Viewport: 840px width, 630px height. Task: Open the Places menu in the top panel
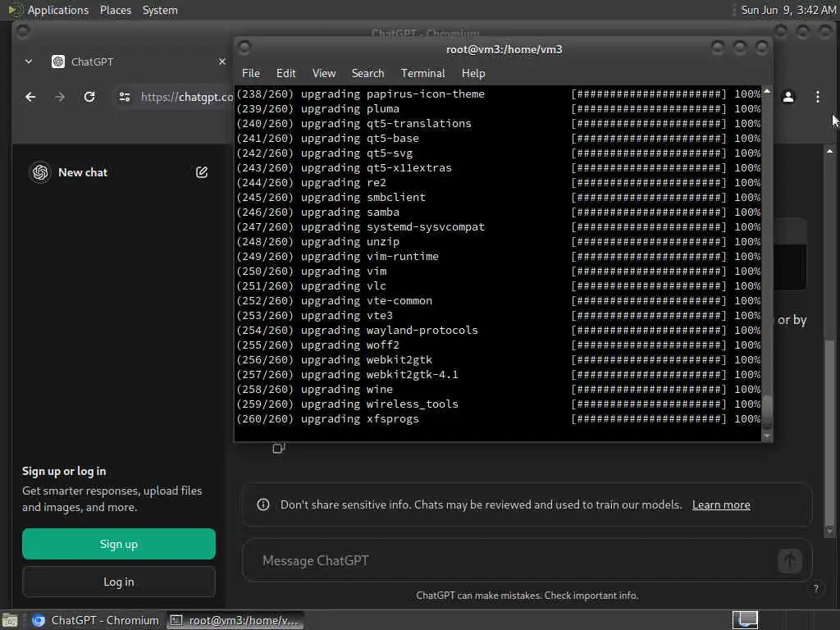coord(116,10)
